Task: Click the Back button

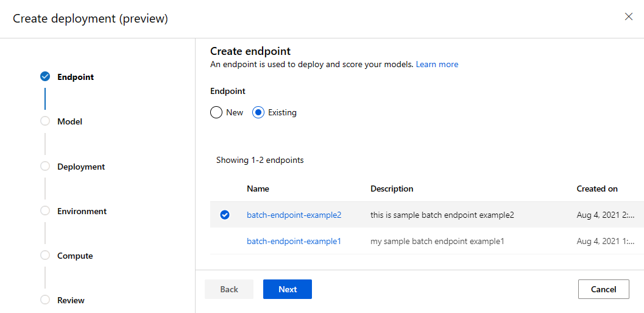Action: (229, 289)
